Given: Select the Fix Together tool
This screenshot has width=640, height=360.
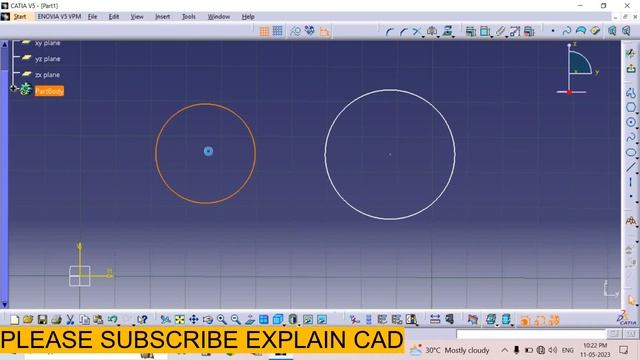Looking at the screenshot, I should pos(500,31).
